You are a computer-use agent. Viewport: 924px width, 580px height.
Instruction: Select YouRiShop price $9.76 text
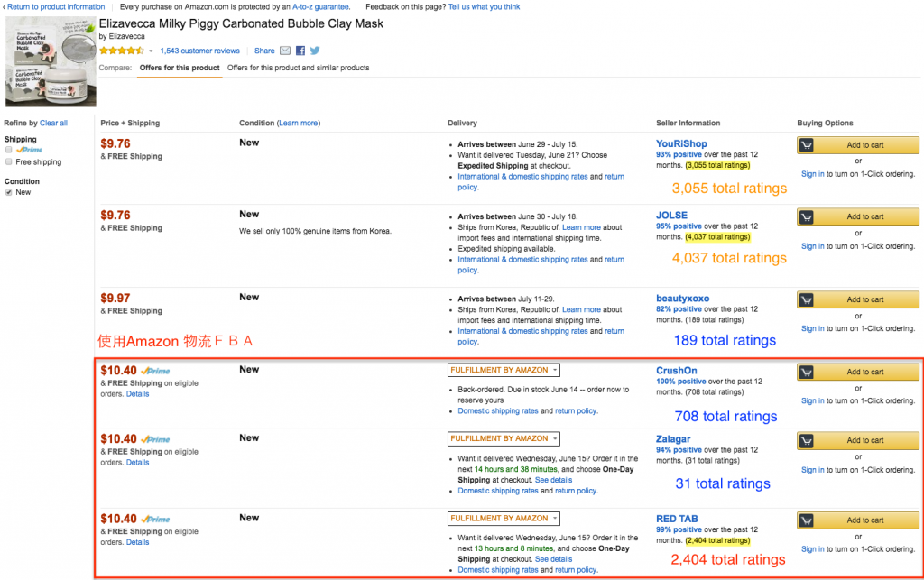(x=115, y=143)
